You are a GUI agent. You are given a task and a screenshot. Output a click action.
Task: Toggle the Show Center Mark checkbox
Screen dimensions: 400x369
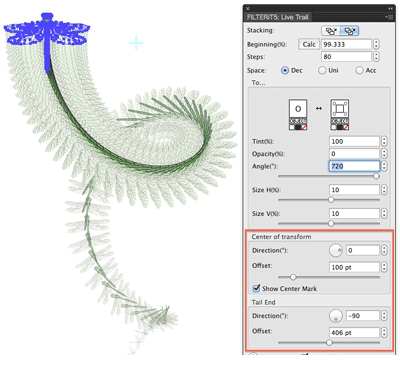coord(256,288)
